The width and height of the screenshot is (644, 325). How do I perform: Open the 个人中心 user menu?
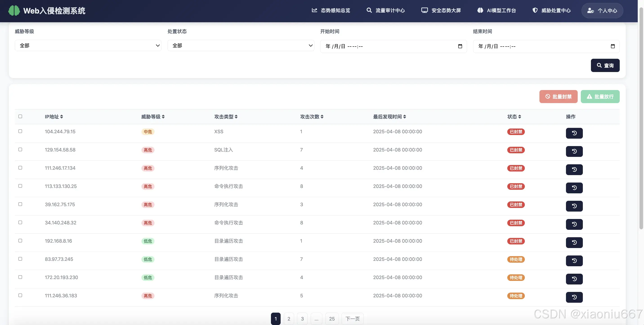pos(602,11)
